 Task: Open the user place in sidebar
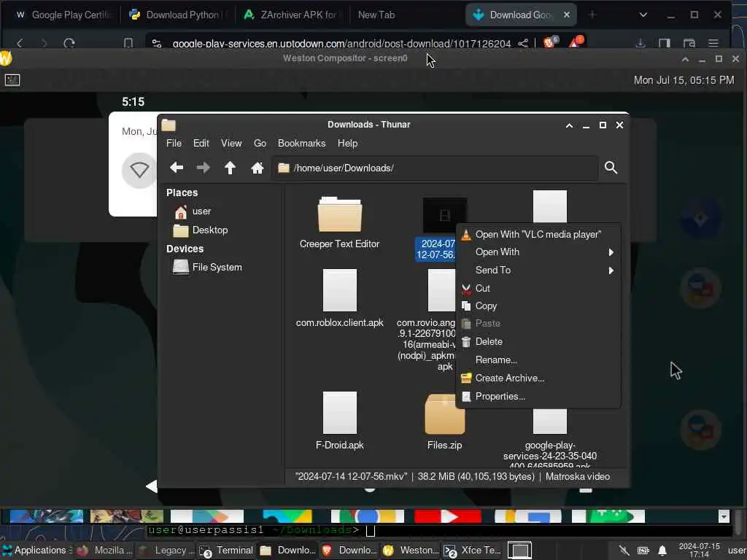point(193,211)
